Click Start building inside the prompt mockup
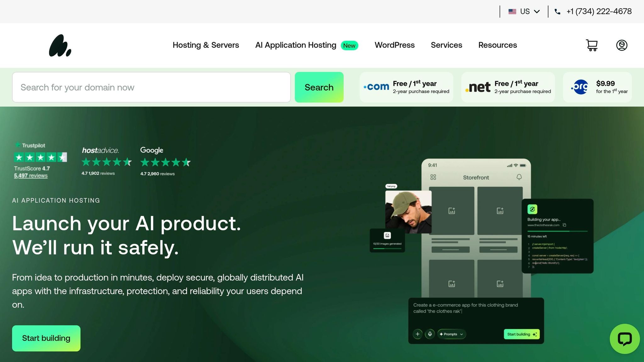This screenshot has width=644, height=362. (522, 334)
